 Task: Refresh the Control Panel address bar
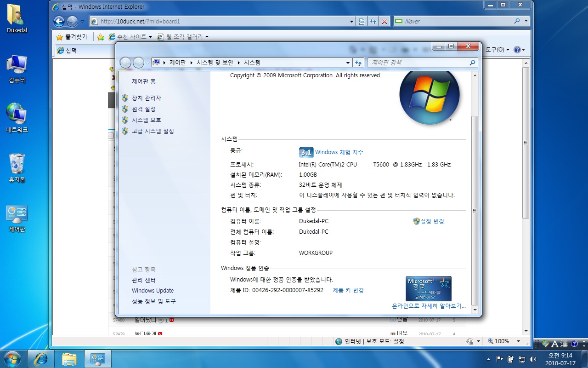[359, 63]
